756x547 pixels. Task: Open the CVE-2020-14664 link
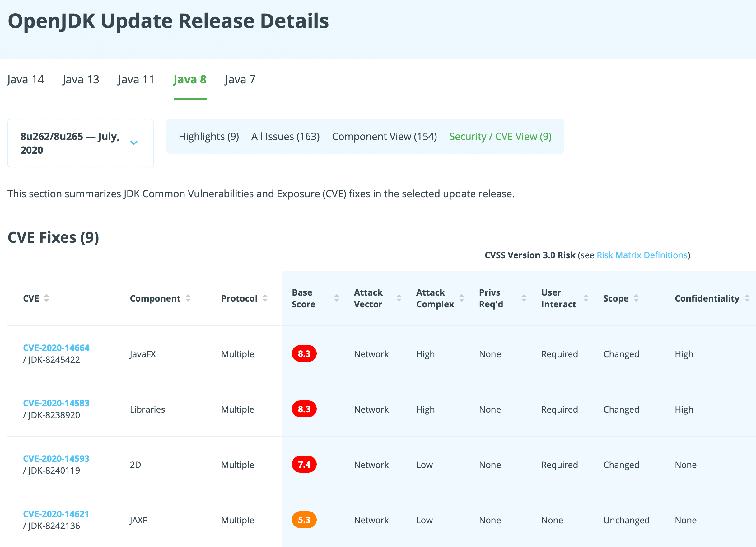click(56, 348)
